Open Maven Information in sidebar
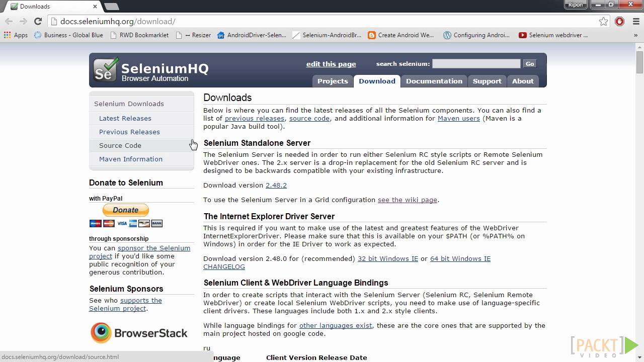Screen dimensions: 644x362 (x=131, y=159)
